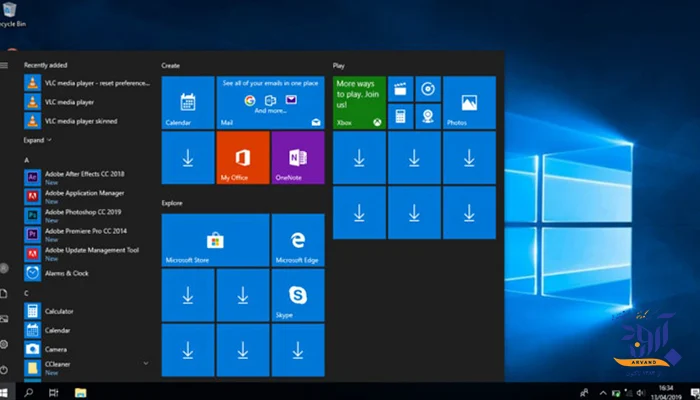Screen dimensions: 700x400
Task: Open the small Camera webcam tile in Play group
Action: 428,116
